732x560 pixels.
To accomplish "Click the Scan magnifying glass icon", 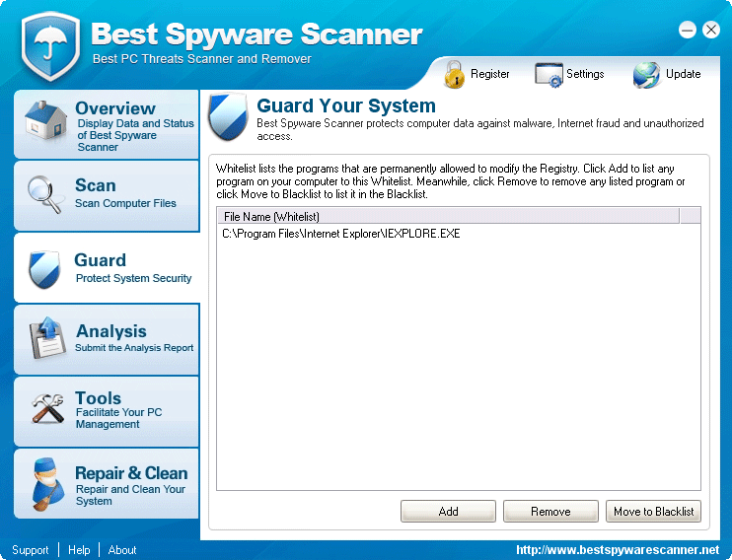I will click(x=44, y=194).
